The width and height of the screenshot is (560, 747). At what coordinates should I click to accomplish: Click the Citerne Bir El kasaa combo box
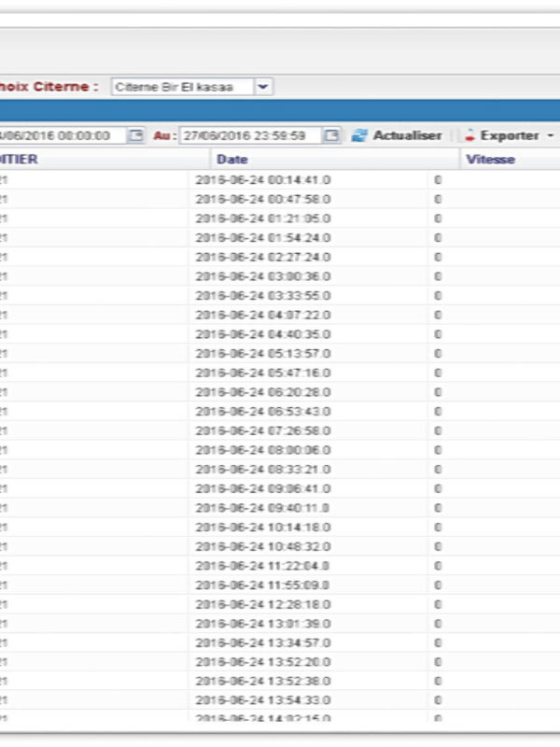coord(182,87)
